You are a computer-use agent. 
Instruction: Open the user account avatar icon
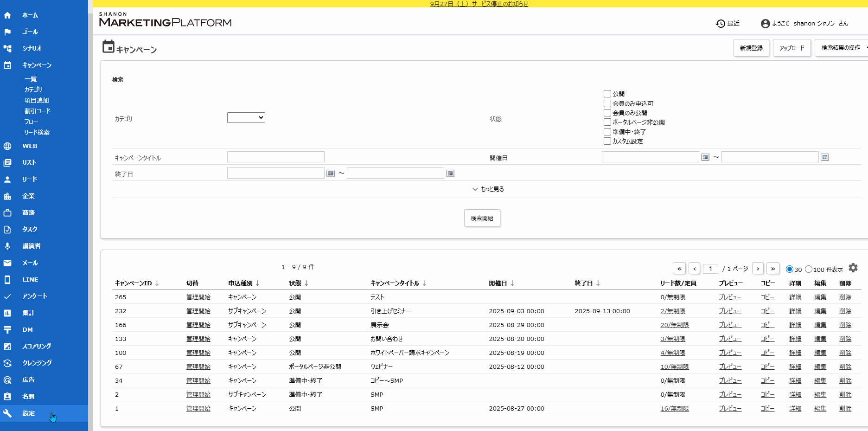[x=765, y=24]
